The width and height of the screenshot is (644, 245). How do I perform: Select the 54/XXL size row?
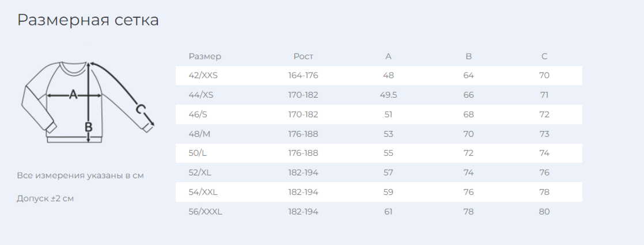(x=378, y=192)
